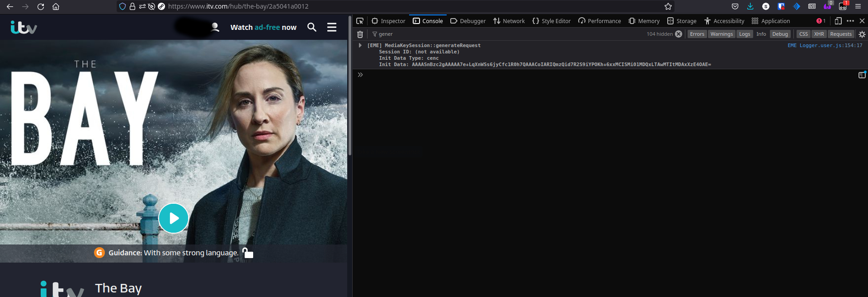Click the ITV logo in header
Viewport: 868px width, 297px height.
(24, 27)
